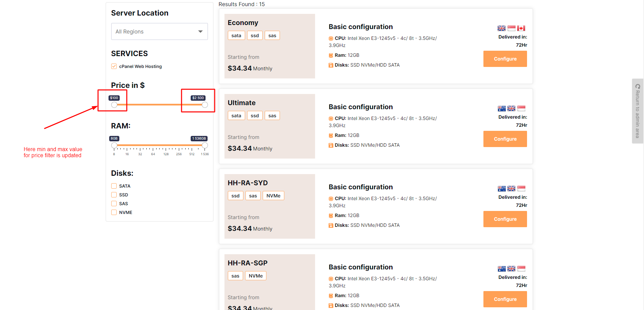Click the RAM slider minimum handle
644x310 pixels.
pos(114,145)
